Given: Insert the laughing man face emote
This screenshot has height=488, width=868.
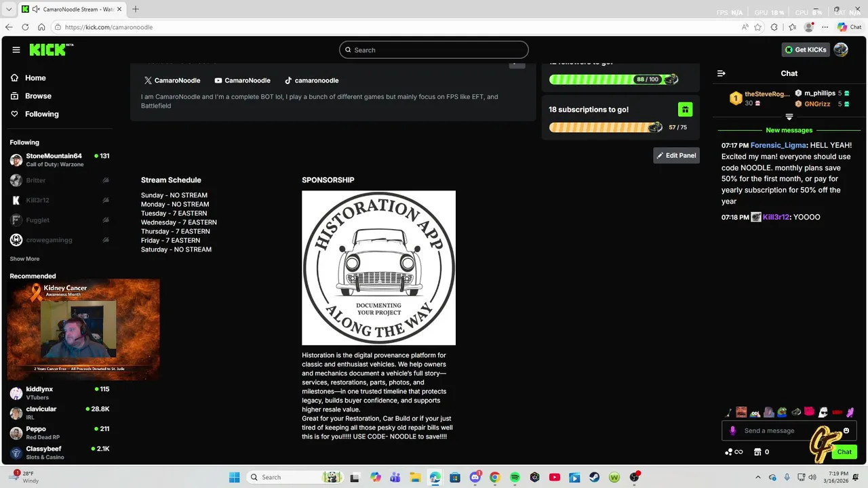Looking at the screenshot, I should coord(741,412).
